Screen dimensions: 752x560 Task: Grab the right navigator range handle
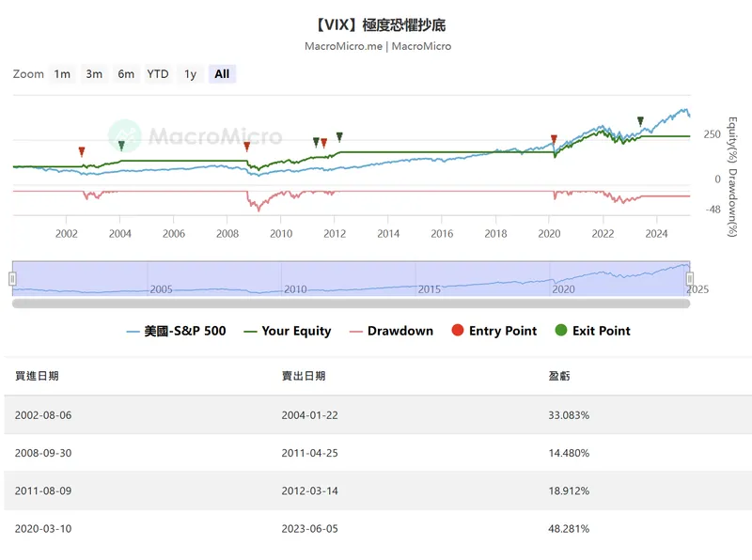click(x=690, y=278)
